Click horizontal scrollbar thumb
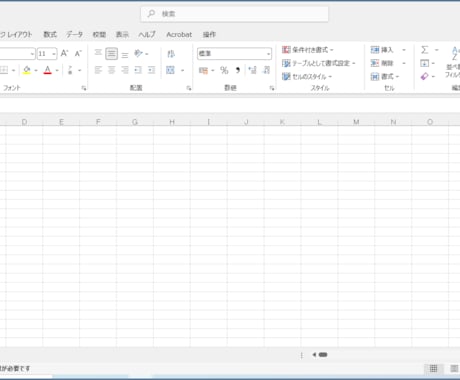This screenshot has width=460, height=380. coord(323,355)
